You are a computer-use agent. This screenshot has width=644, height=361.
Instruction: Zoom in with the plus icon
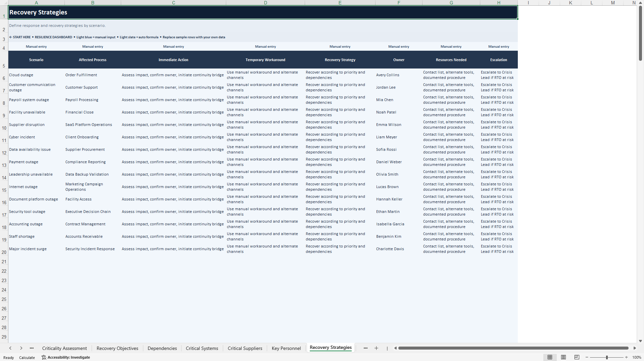click(x=626, y=357)
